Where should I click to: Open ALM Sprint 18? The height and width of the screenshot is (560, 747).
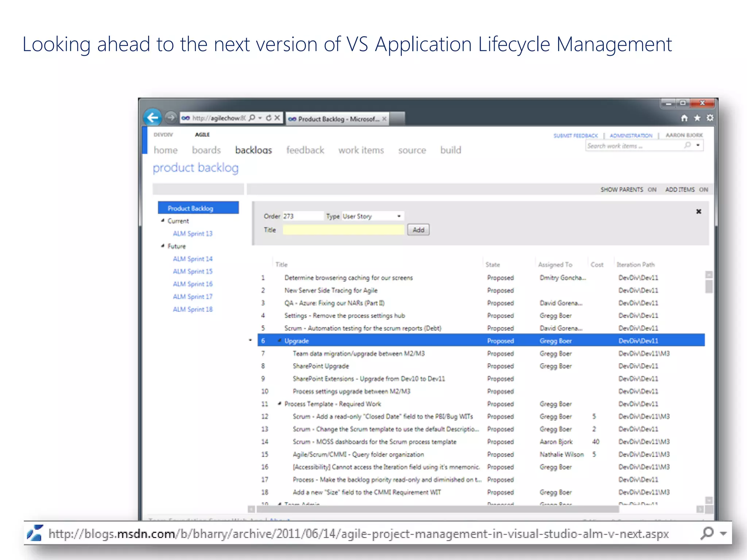(x=193, y=309)
